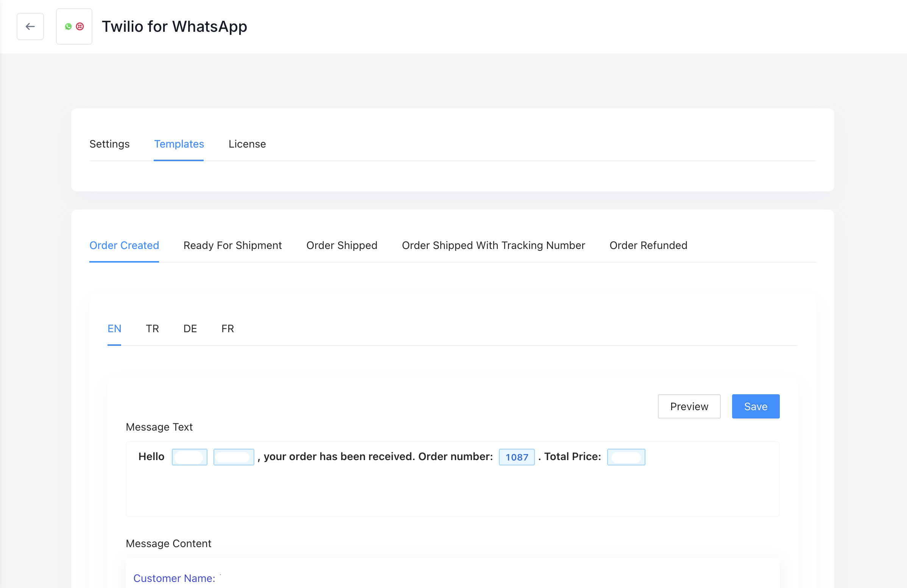The image size is (907, 588).
Task: Click the first placeholder chip after Hello
Action: pos(189,457)
